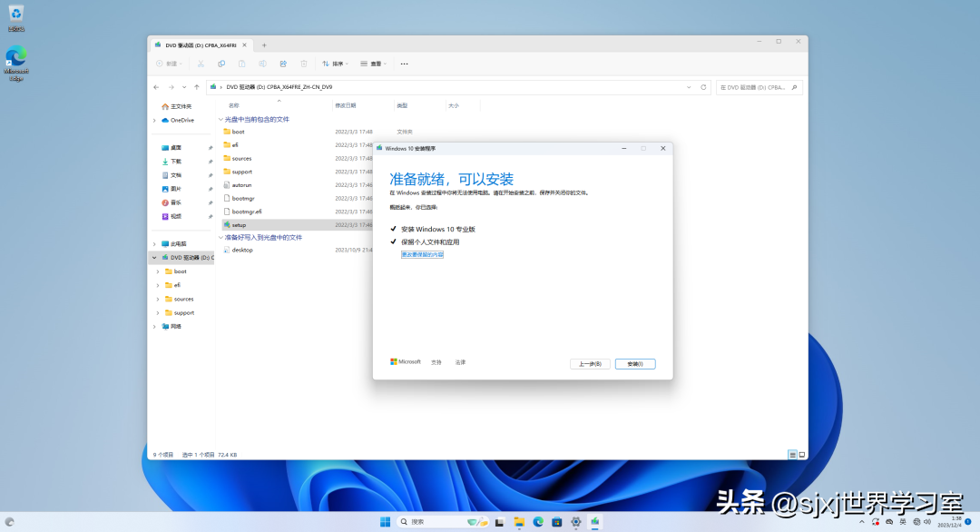Open the Sort (排序) dropdown

335,64
